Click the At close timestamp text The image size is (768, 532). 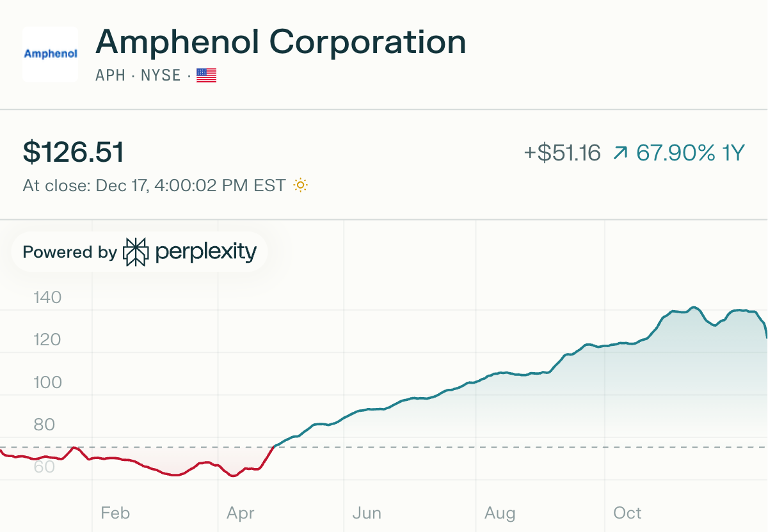coord(154,186)
